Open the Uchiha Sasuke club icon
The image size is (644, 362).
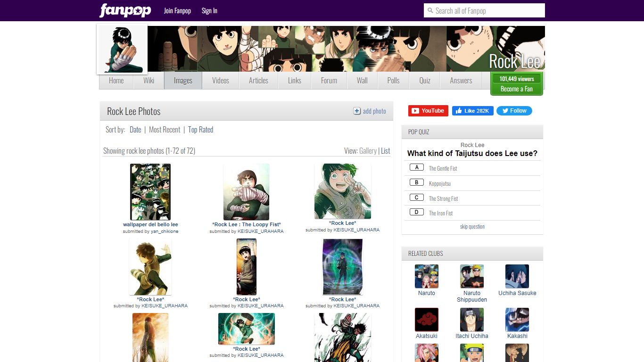click(x=517, y=276)
